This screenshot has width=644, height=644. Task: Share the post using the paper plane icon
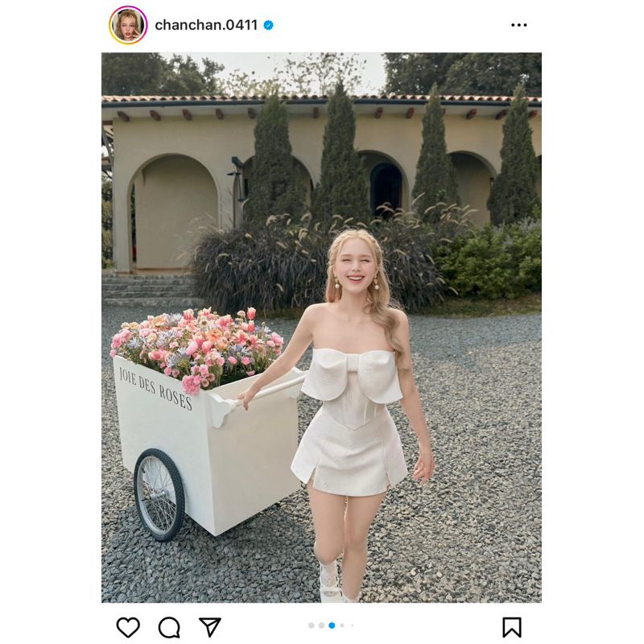click(x=210, y=627)
